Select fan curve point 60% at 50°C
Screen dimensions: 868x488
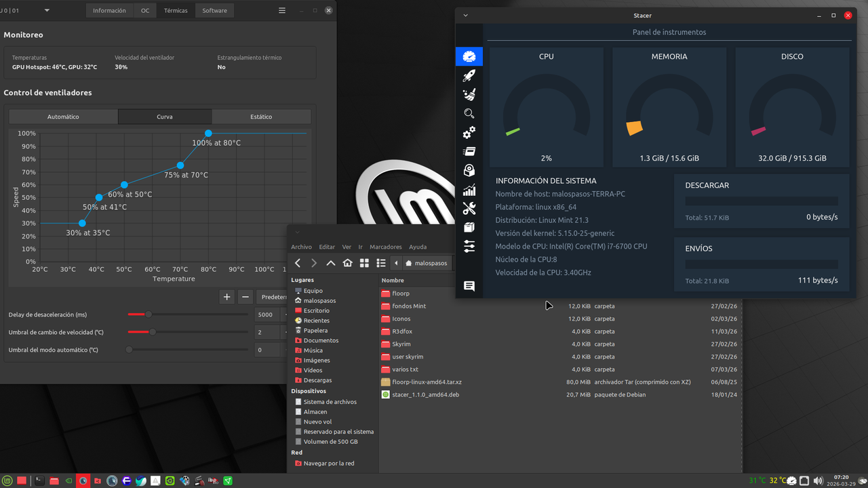[x=124, y=184]
